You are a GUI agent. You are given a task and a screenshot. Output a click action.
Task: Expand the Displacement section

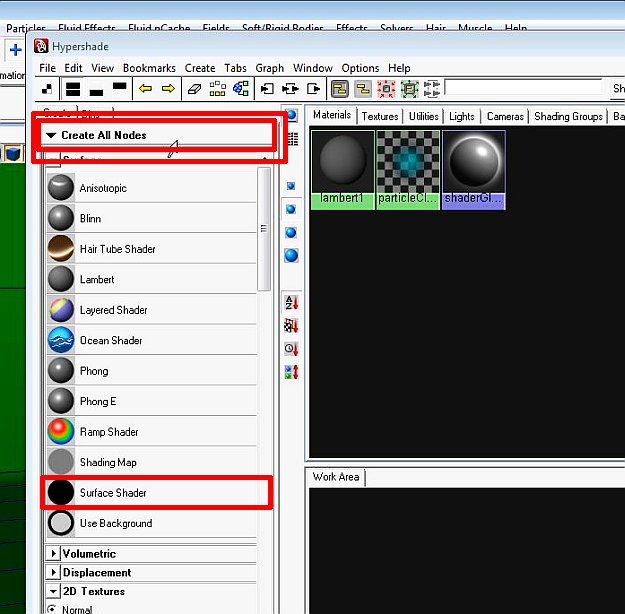coord(53,572)
